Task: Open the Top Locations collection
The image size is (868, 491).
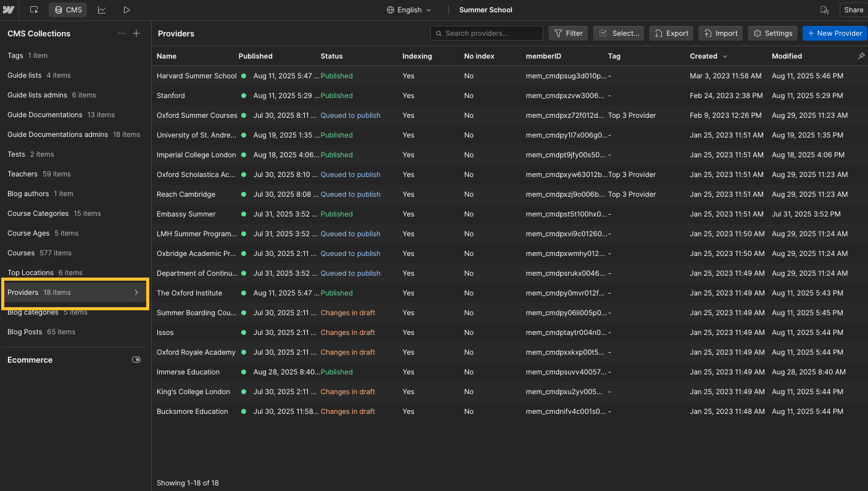Action: (x=75, y=272)
